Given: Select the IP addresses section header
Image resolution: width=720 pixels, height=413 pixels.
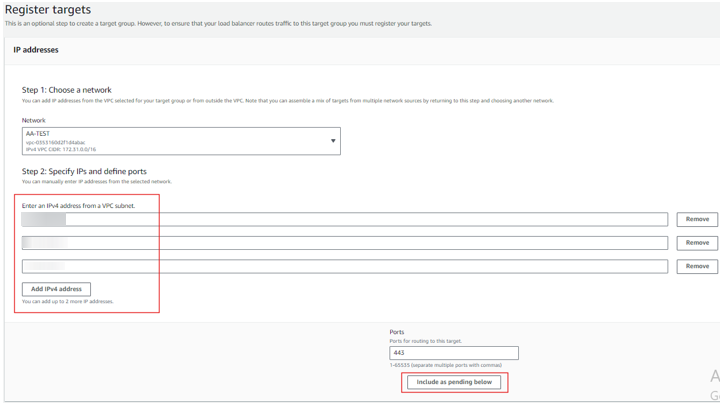Looking at the screenshot, I should click(36, 50).
